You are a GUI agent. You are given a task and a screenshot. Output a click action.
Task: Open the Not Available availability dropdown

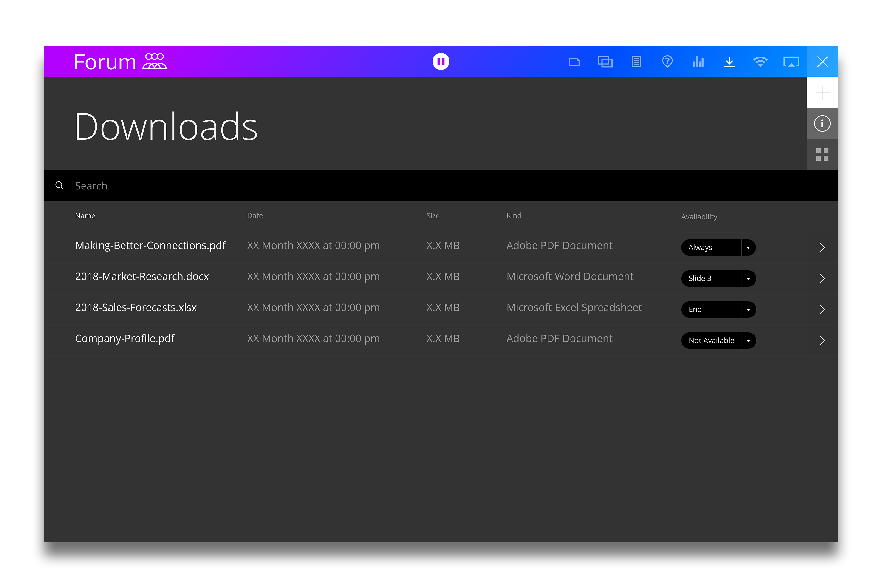[x=718, y=340]
